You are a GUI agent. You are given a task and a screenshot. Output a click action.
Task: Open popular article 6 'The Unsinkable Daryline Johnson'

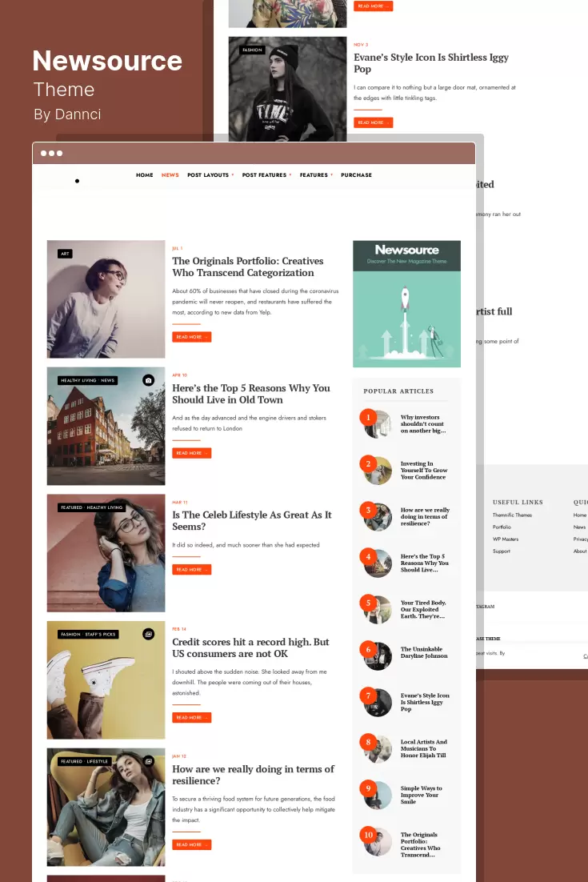(x=424, y=652)
